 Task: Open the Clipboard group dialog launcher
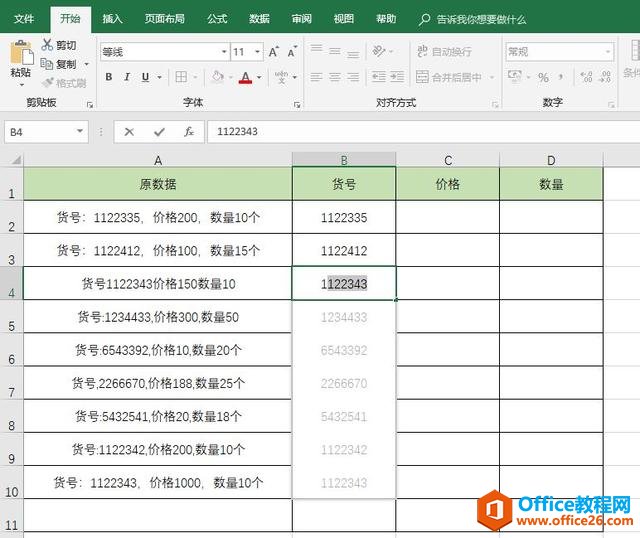click(x=90, y=105)
